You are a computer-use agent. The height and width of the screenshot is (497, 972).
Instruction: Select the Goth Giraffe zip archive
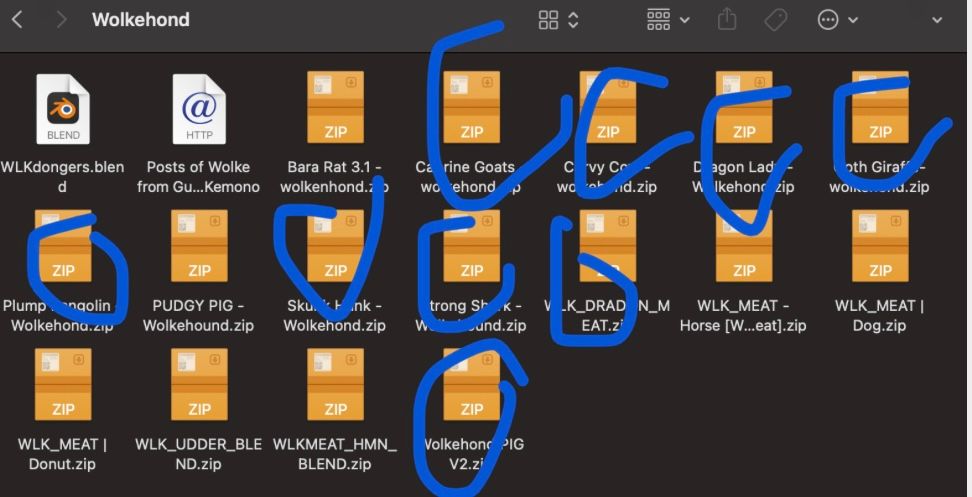[x=881, y=107]
